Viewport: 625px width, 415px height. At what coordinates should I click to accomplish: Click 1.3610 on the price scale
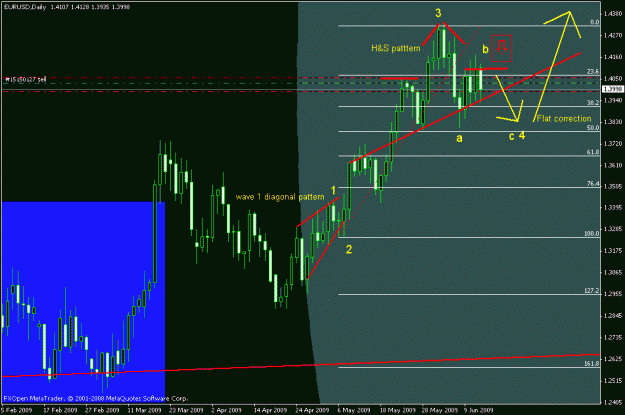(613, 165)
